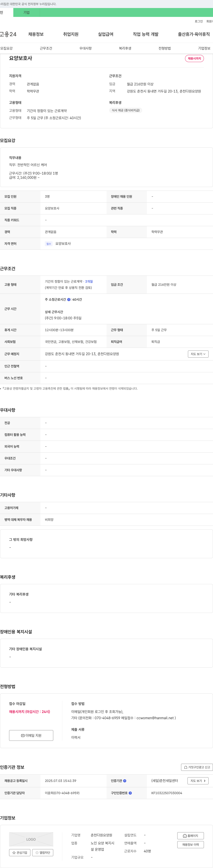Jump to 모집요강 section tab
This screenshot has width=213, height=868.
6,48
